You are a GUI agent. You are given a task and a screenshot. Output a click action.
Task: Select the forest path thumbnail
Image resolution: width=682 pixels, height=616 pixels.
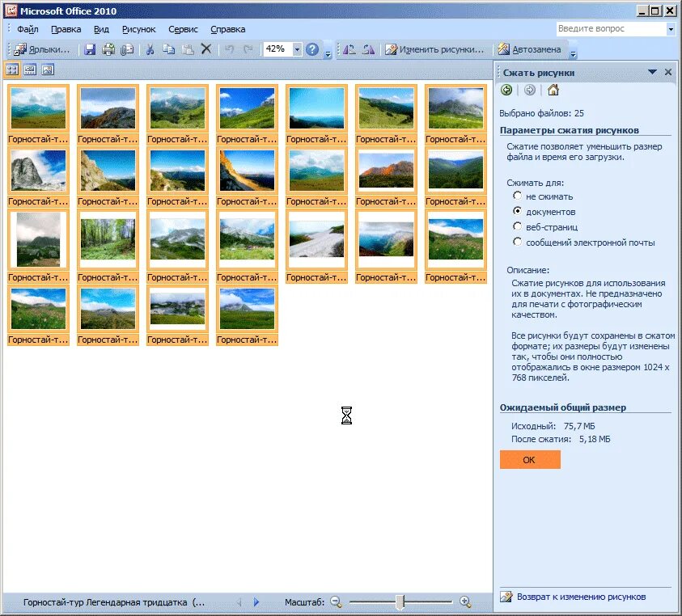(x=108, y=239)
